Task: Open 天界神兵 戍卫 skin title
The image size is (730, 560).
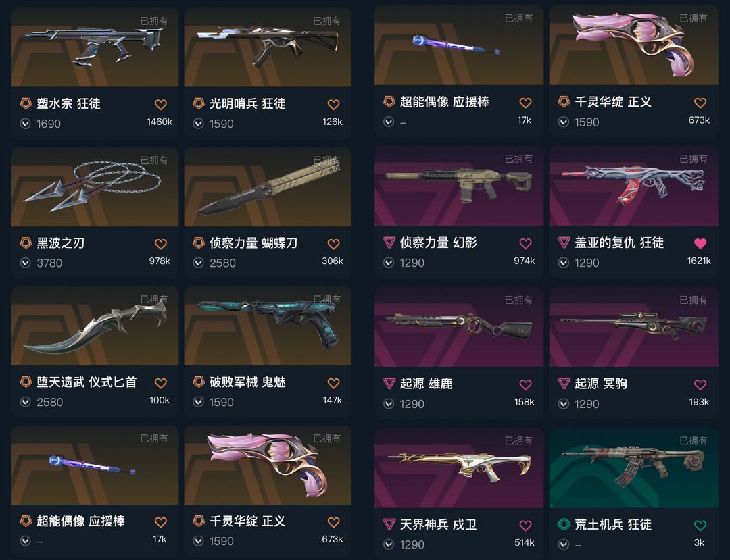Action: click(438, 525)
